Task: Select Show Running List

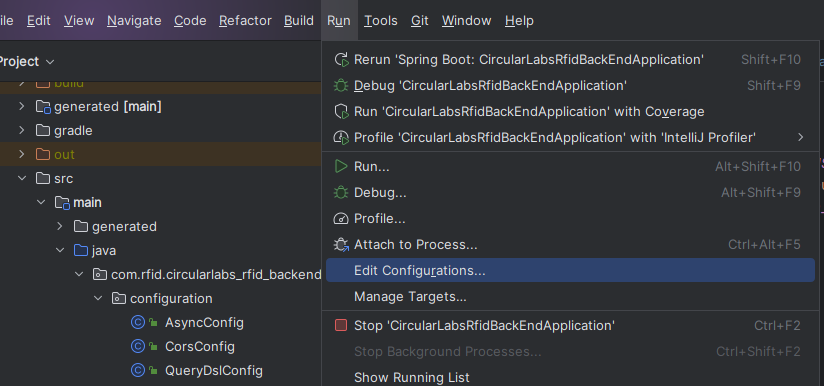Action: coord(570,377)
